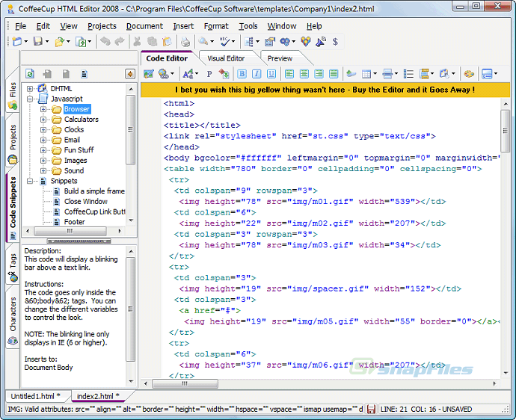Click the Paragraph P icon
Image resolution: width=516 pixels, height=420 pixels.
tap(209, 74)
